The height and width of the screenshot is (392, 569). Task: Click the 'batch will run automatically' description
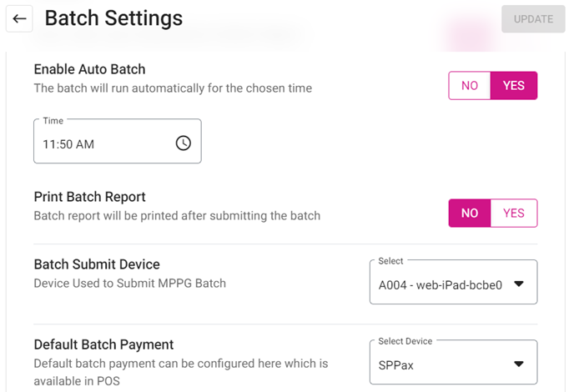point(173,88)
